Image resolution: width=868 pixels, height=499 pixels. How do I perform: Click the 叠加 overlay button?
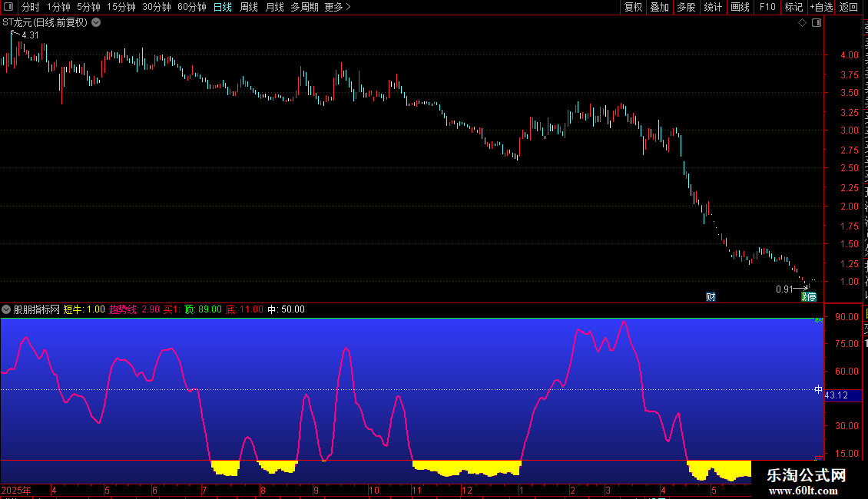point(660,7)
